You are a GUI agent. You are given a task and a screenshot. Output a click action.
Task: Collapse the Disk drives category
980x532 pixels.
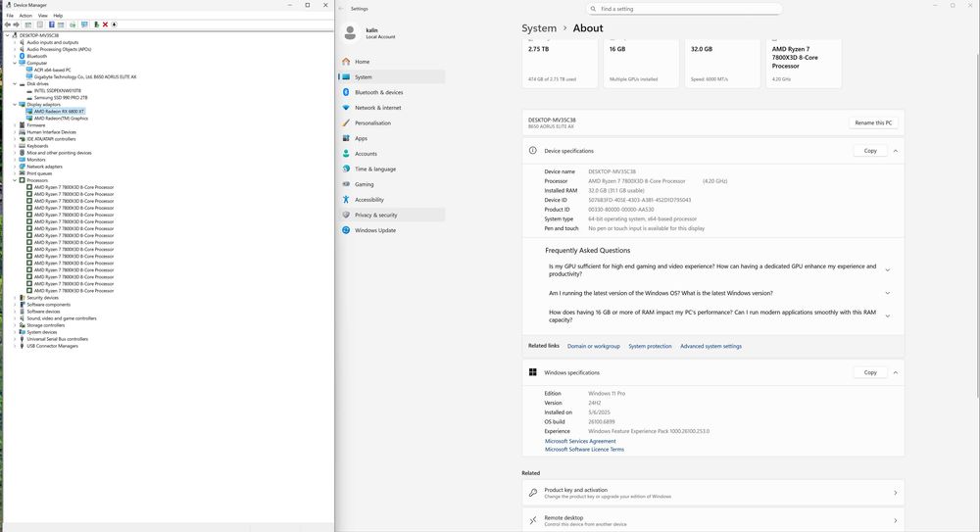15,84
